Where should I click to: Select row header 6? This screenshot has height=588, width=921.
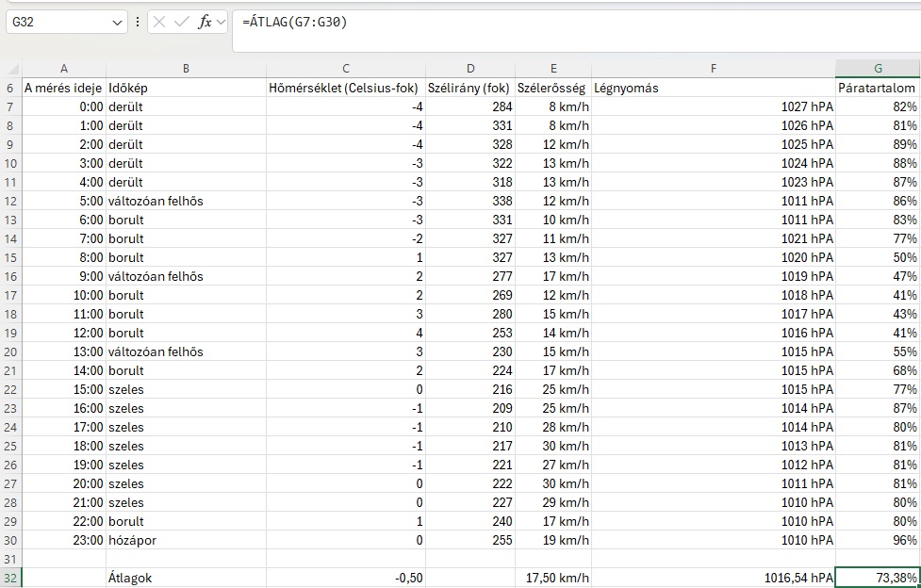[10, 89]
